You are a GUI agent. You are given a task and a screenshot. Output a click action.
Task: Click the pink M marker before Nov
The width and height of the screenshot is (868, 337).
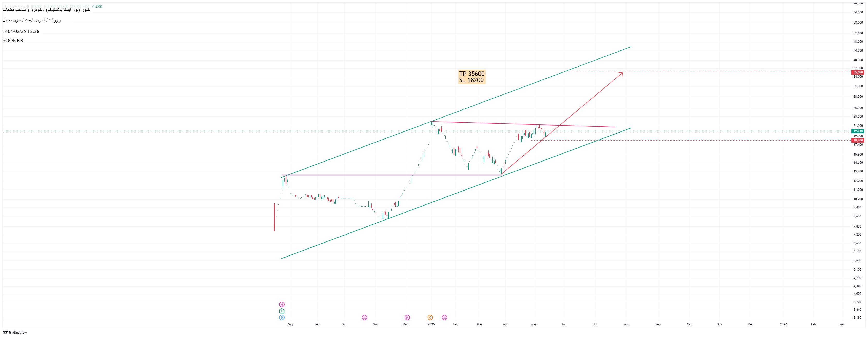click(x=364, y=317)
